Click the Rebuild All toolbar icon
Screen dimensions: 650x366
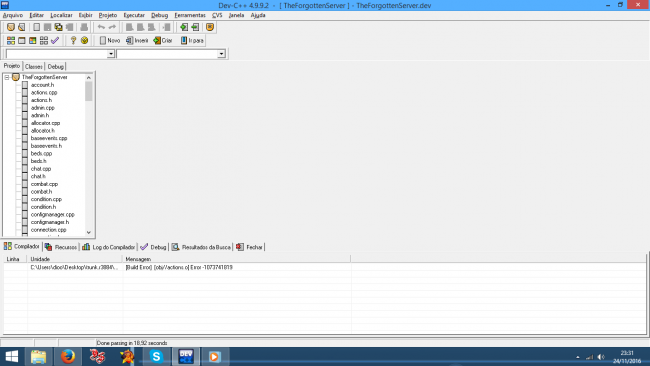tap(44, 40)
